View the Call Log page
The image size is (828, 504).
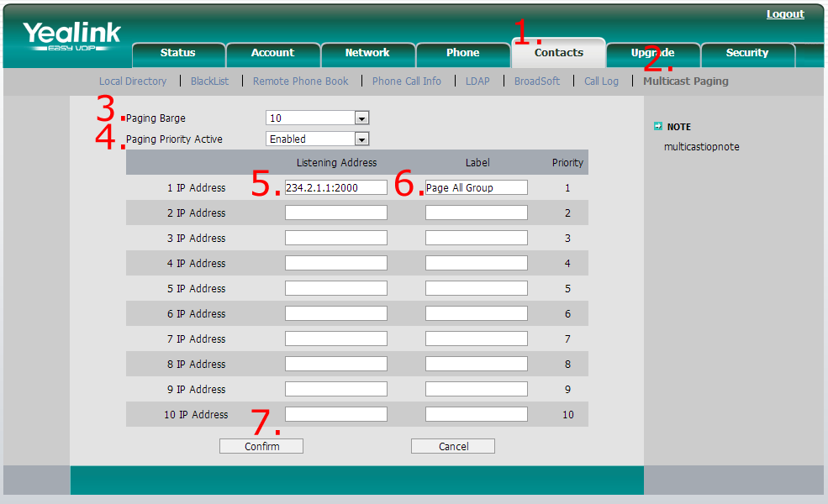tap(601, 81)
